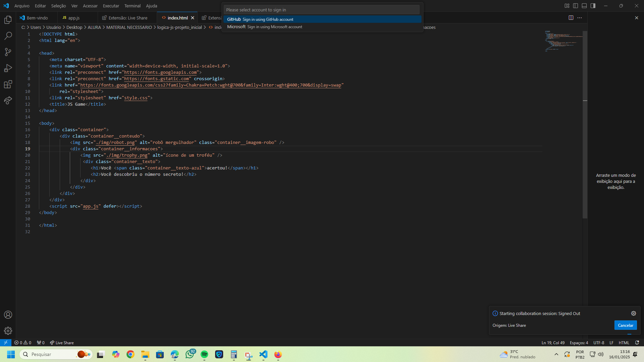Click Ln 19, Col 49 cursor position
The width and height of the screenshot is (644, 362).
(553, 343)
